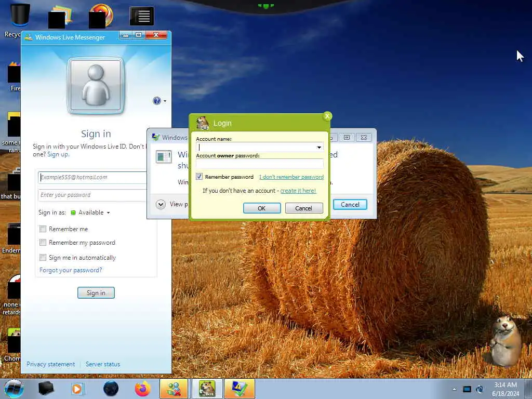Click the gopher icon in Login title
The width and height of the screenshot is (532, 399).
point(203,123)
